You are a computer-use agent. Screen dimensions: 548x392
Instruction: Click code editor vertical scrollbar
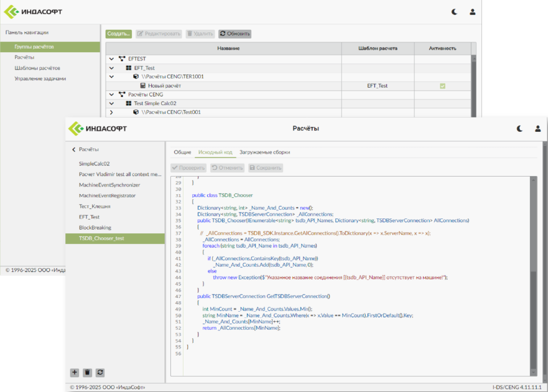tap(533, 320)
